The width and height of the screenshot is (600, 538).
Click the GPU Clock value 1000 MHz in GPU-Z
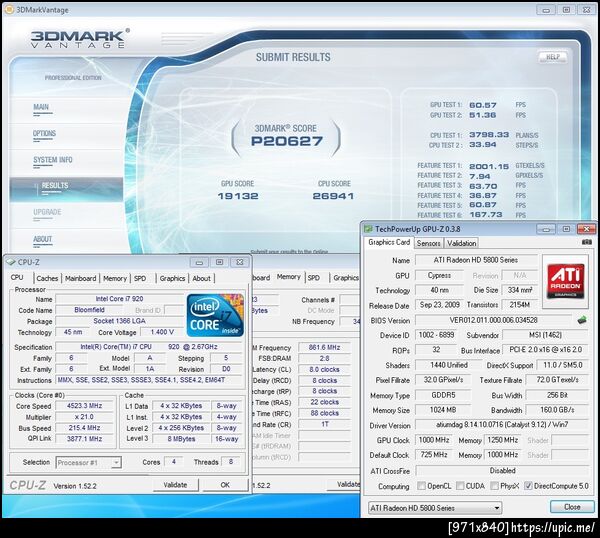pos(434,440)
